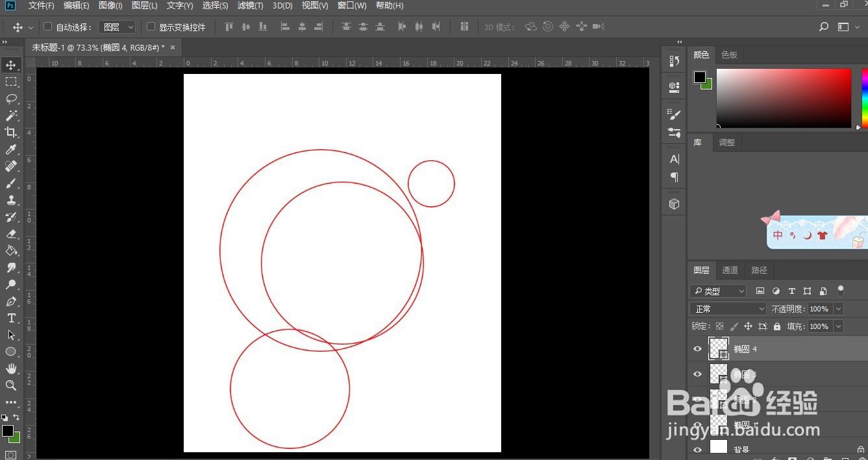Select the Zoom tool
Image resolution: width=868 pixels, height=460 pixels.
click(11, 385)
